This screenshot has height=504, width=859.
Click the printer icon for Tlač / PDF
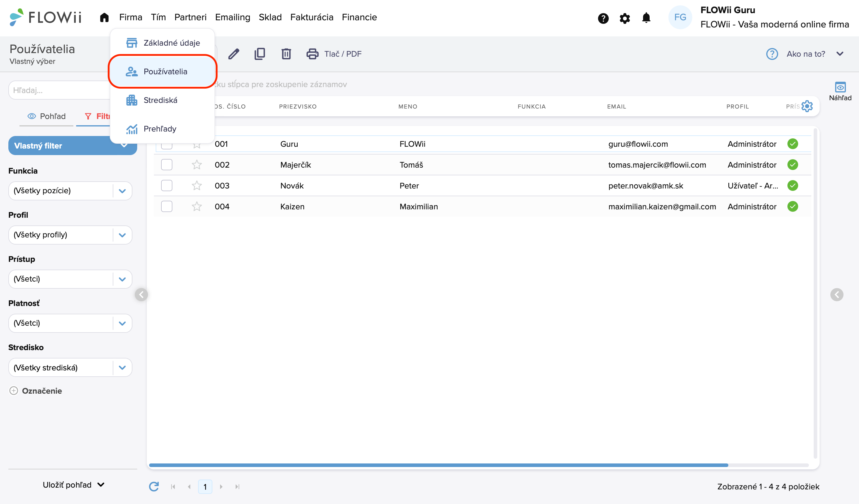pos(312,54)
